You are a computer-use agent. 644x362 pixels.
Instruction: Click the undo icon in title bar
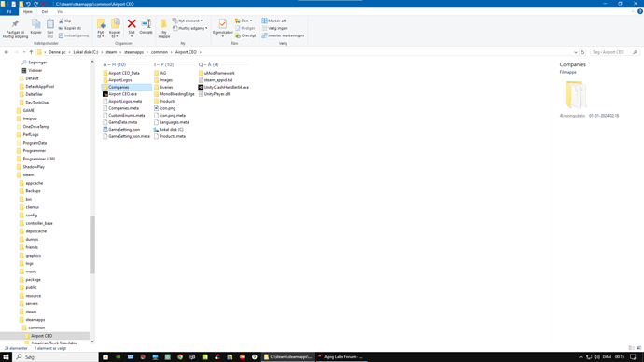tap(28, 4)
